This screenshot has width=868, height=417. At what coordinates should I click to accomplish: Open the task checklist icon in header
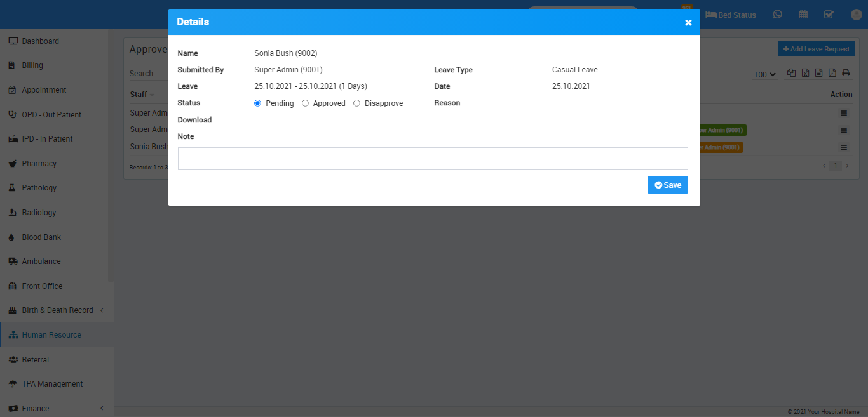829,15
